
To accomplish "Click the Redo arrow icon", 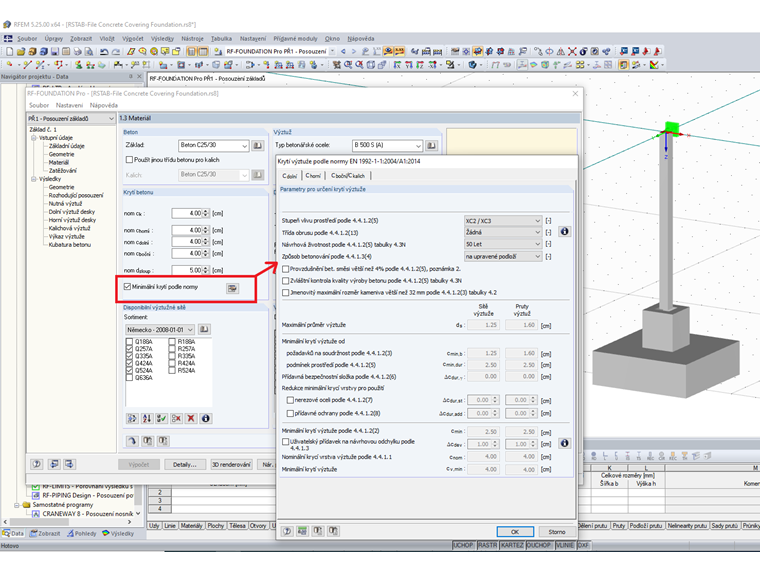I will 116,51.
